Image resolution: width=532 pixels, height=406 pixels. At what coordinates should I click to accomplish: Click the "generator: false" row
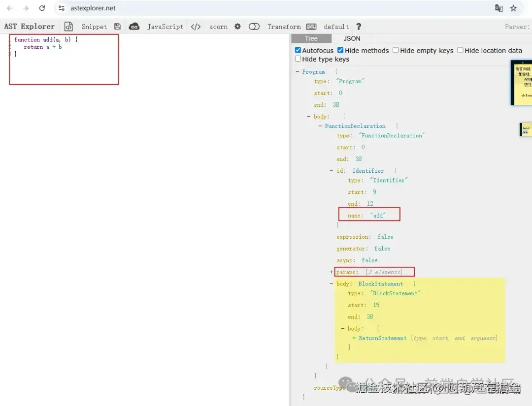(364, 249)
